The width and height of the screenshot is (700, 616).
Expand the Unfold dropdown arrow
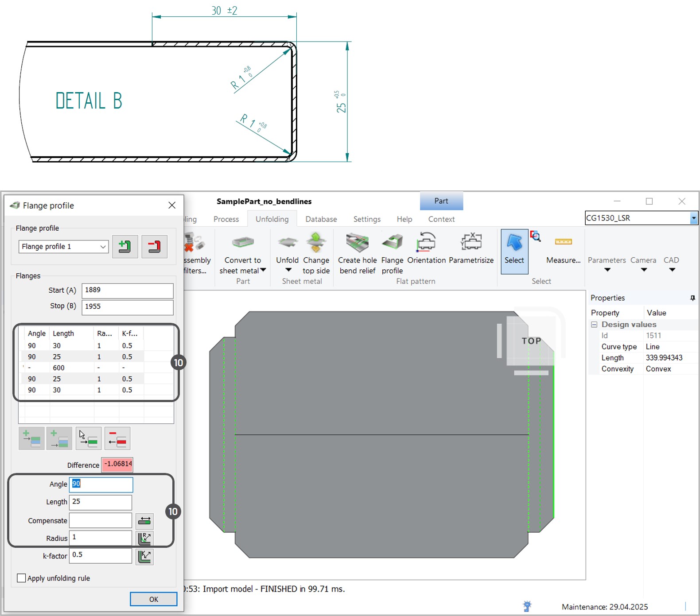[x=288, y=270]
